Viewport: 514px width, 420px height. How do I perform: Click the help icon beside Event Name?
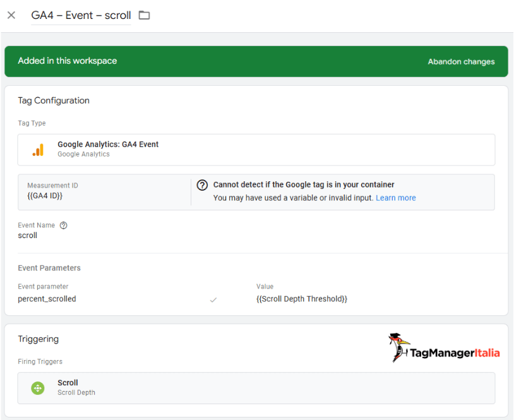[x=64, y=225]
